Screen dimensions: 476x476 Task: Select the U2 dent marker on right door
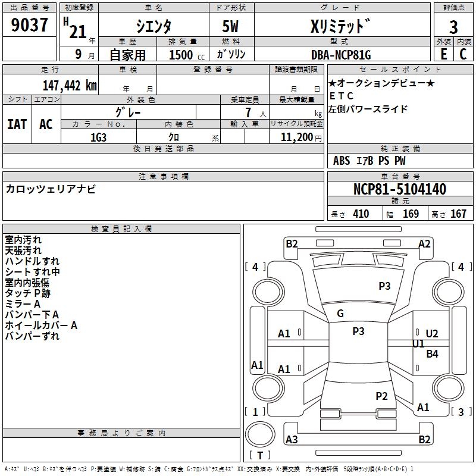(432, 334)
